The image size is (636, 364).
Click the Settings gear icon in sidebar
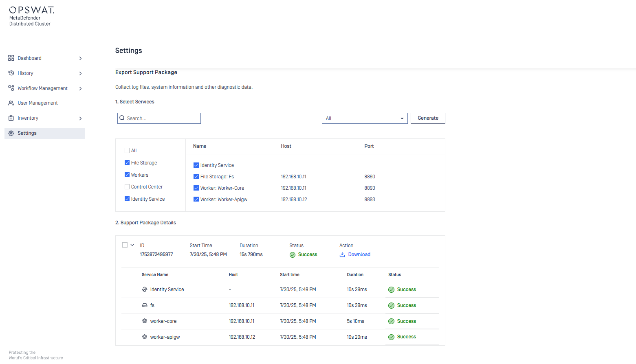tap(11, 133)
